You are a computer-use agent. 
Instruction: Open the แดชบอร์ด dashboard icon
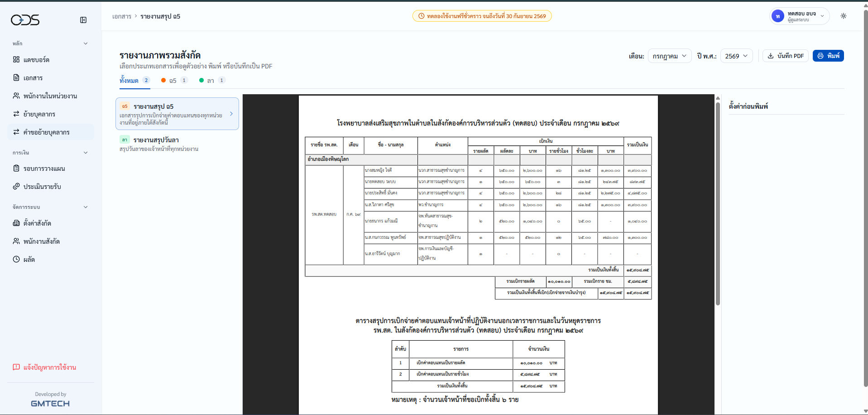[x=16, y=60]
